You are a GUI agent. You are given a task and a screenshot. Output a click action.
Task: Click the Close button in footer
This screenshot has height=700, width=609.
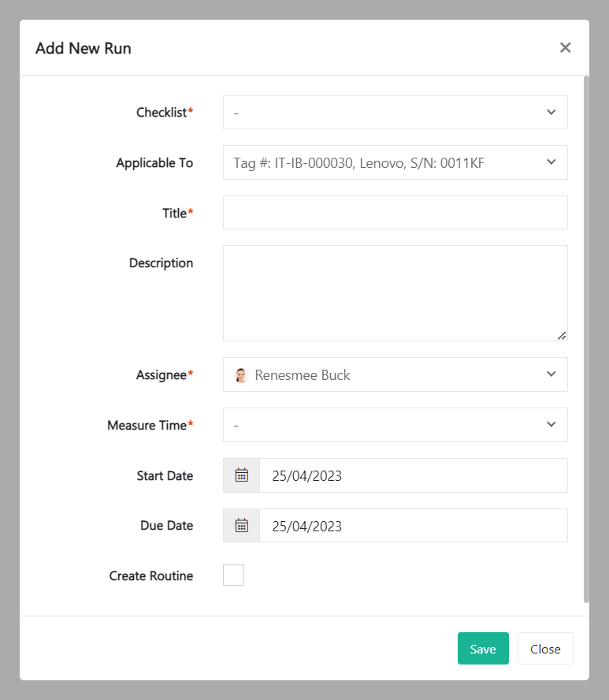(545, 649)
